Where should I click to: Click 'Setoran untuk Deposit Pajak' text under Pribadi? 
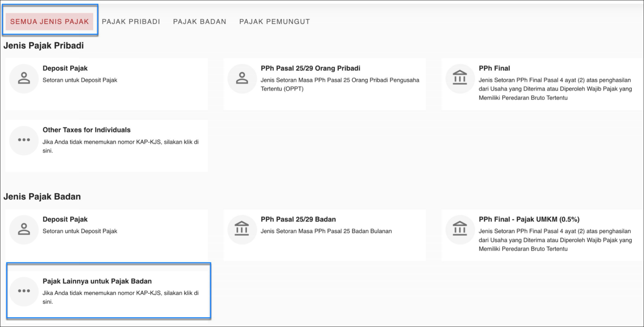(x=80, y=80)
